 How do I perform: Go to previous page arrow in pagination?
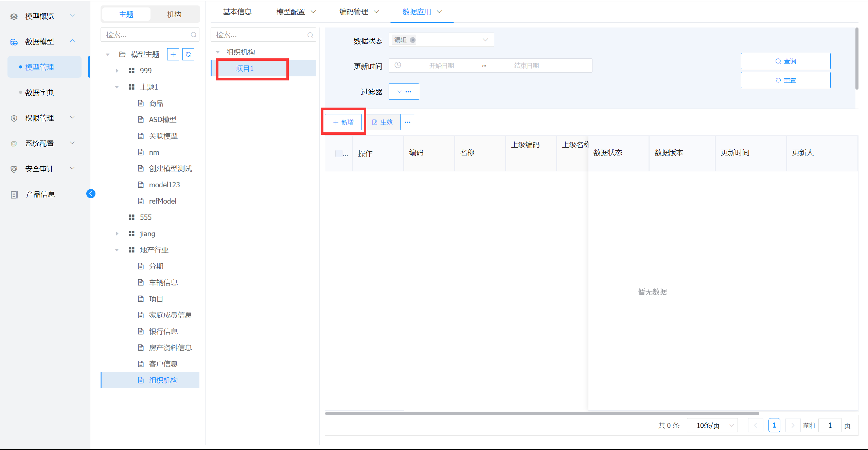point(756,425)
